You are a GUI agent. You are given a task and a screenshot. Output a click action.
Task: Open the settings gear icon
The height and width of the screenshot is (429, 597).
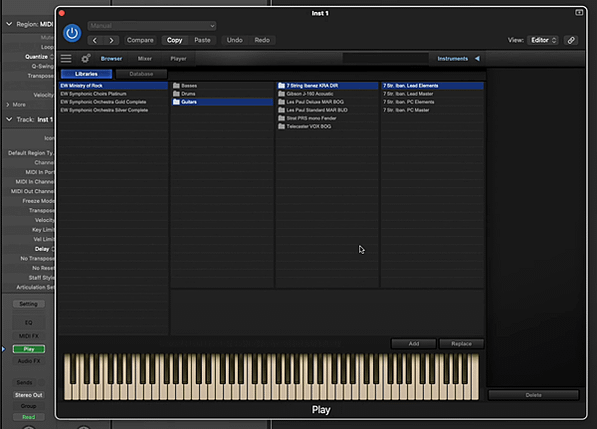click(86, 59)
